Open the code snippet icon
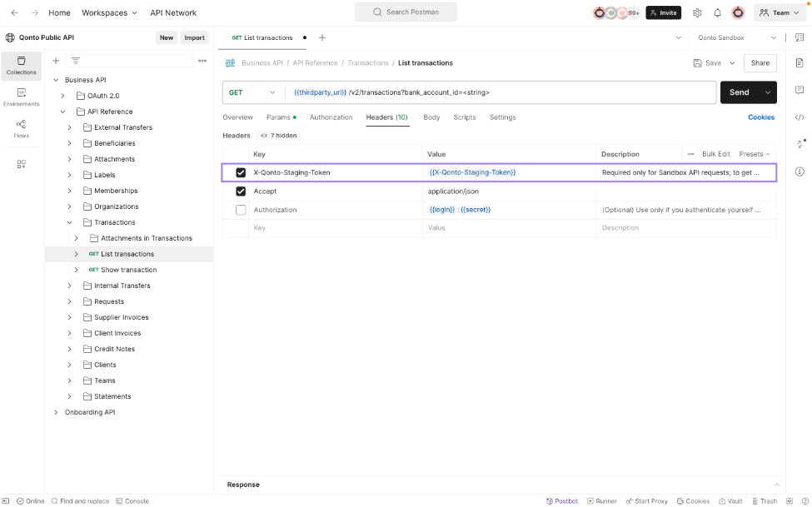Viewport: 812px width, 507px height. 800,117
